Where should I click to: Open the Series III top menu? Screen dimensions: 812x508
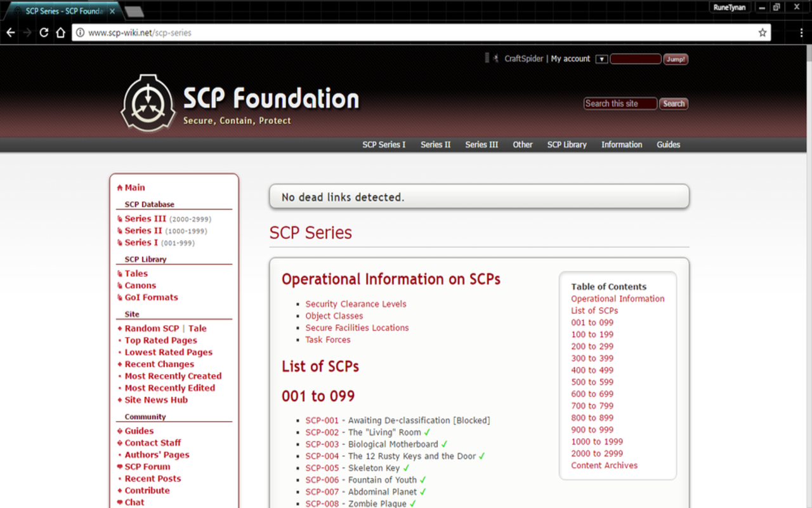tap(481, 145)
